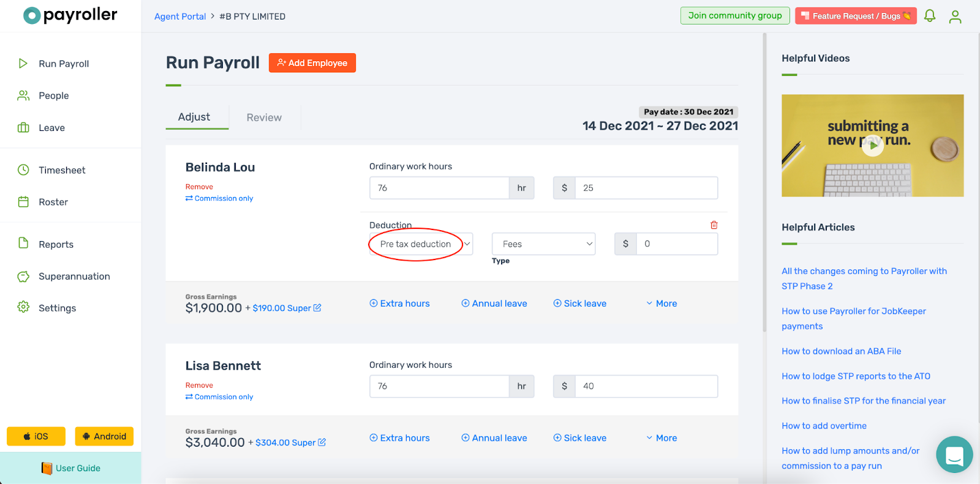
Task: Click $190.00 Super link for Belinda
Action: tap(282, 308)
